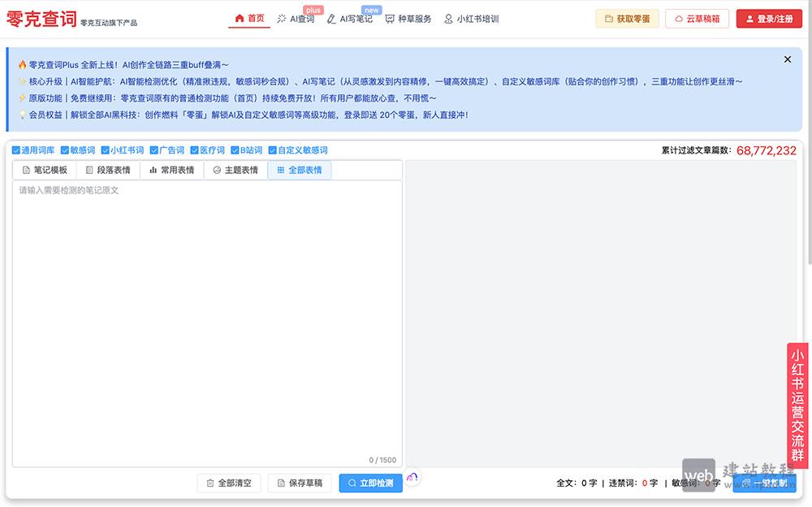Open 段落表情 using its list icon
The height and width of the screenshot is (507, 812).
[x=89, y=170]
